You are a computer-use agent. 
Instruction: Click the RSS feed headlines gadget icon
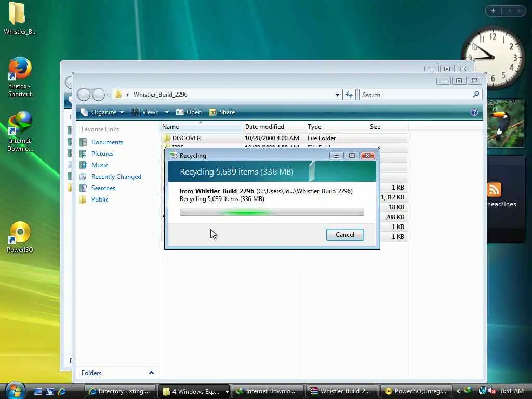click(494, 190)
